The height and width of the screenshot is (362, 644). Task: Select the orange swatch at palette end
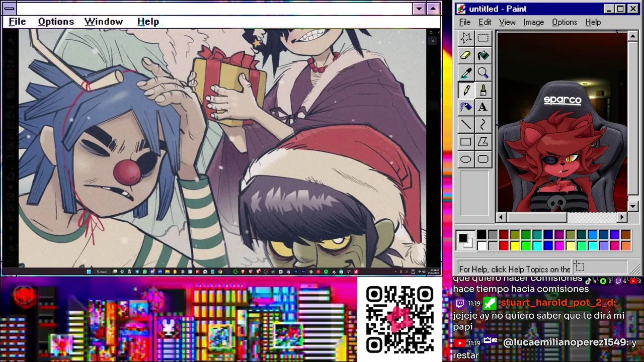(626, 246)
